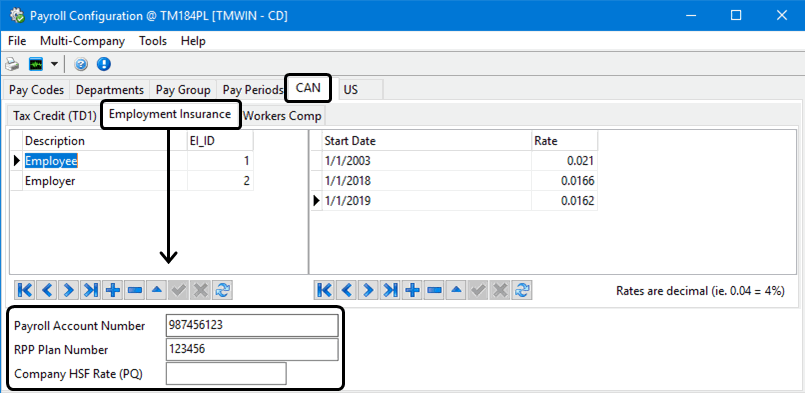This screenshot has height=393, width=805.
Task: Click the printer icon in the toolbar
Action: pos(12,64)
